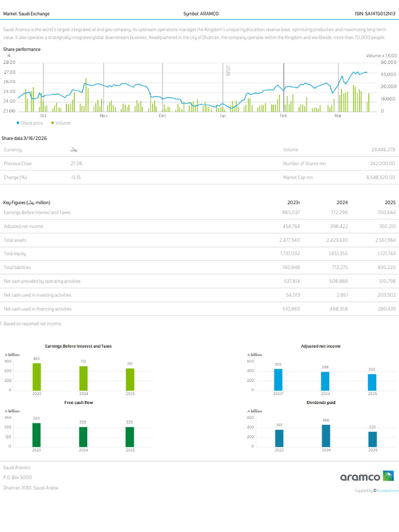This screenshot has height=532, width=399.
Task: Click the 2024 bar in Dividends paid chart
Action: tap(326, 436)
